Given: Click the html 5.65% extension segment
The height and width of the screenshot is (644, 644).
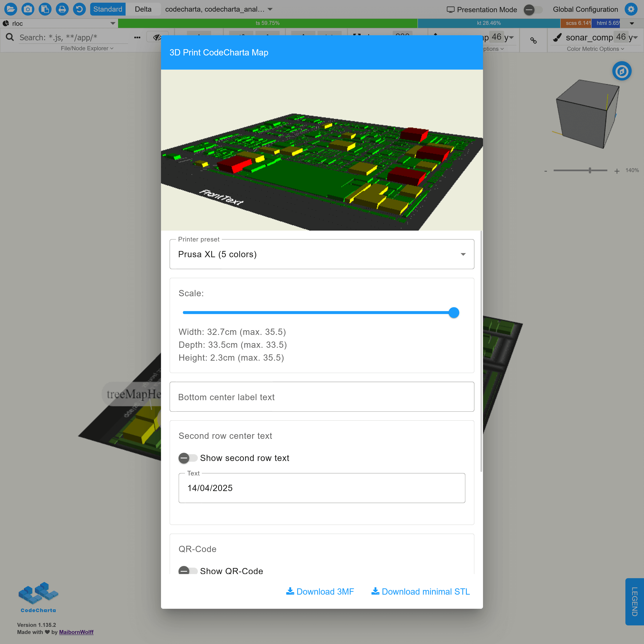Looking at the screenshot, I should pyautogui.click(x=606, y=23).
